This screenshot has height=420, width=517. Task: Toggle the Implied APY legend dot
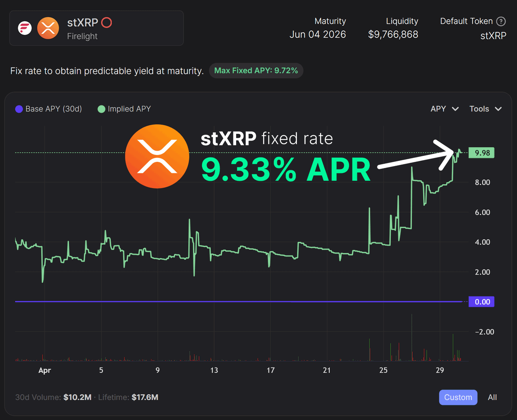pos(101,109)
